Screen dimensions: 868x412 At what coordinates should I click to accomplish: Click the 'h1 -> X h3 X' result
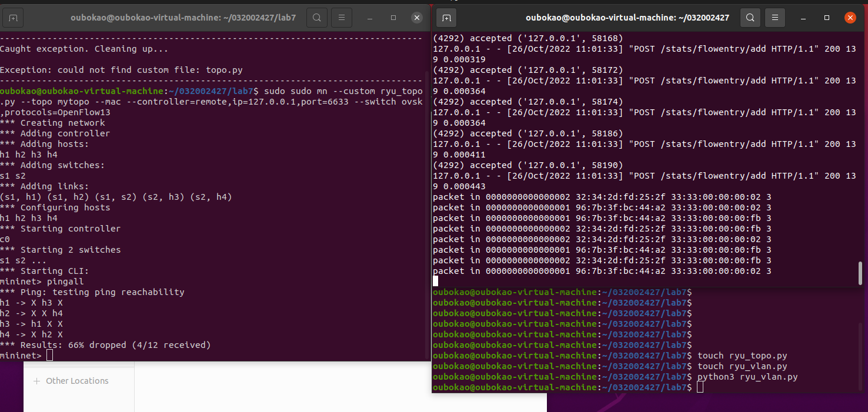click(31, 303)
